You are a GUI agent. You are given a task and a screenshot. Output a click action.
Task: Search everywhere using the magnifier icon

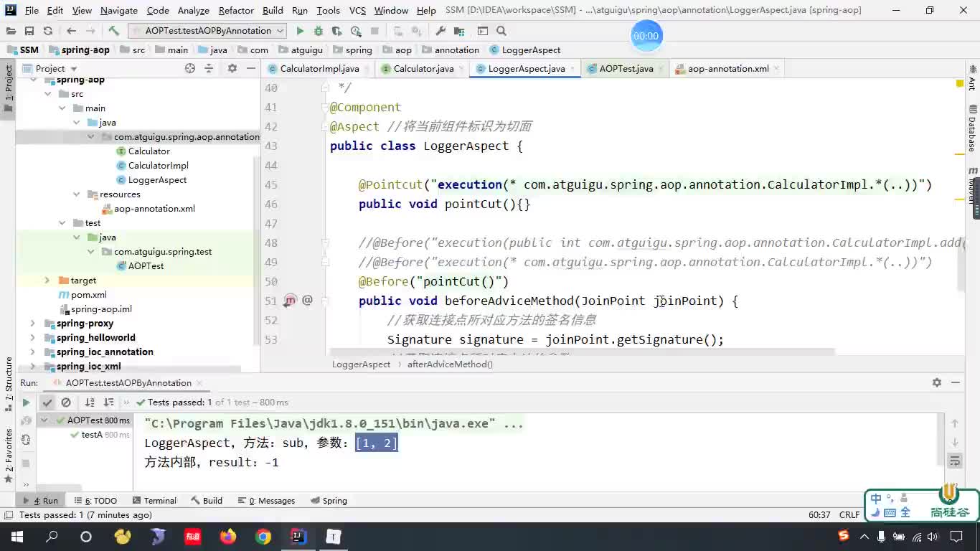[501, 31]
